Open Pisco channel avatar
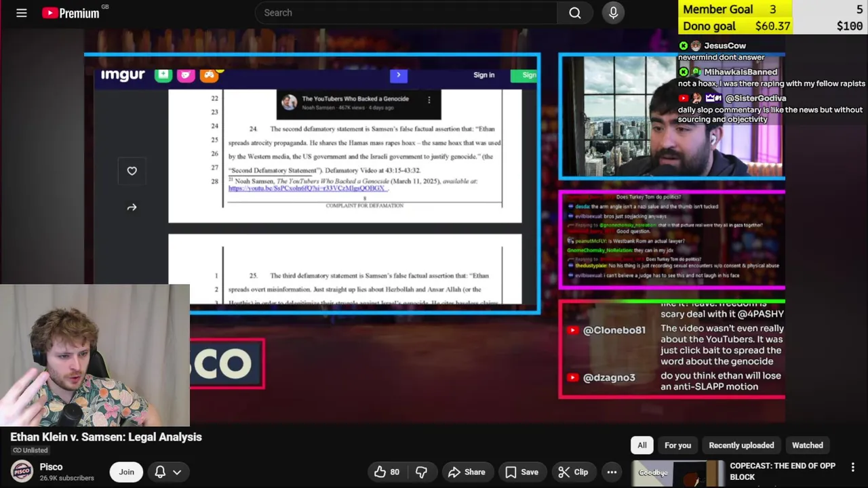This screenshot has height=488, width=868. (22, 472)
